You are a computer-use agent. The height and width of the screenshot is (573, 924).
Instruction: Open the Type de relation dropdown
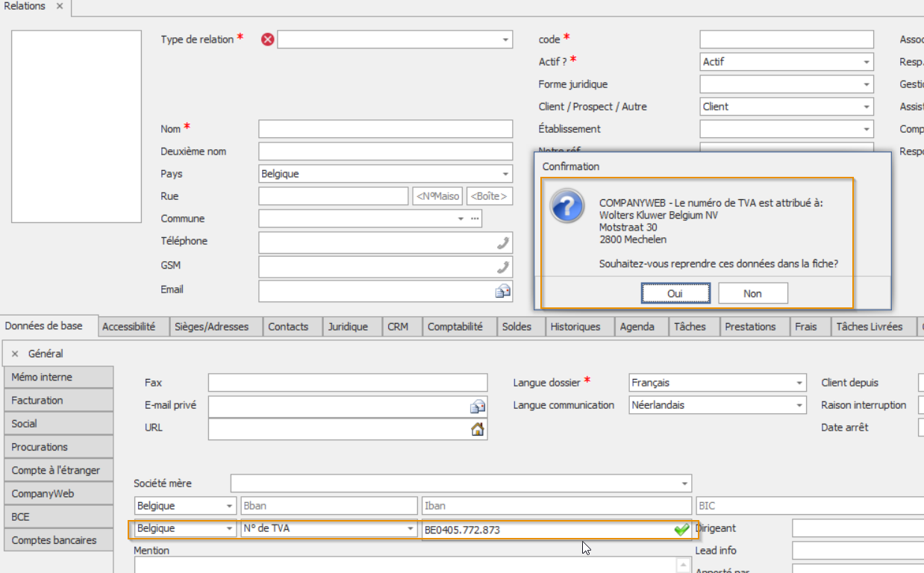(505, 40)
